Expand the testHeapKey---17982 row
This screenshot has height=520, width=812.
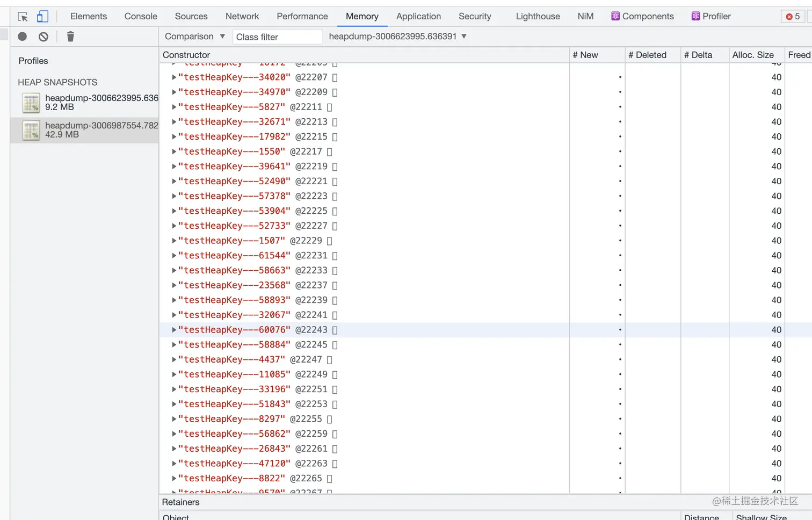[x=174, y=137]
